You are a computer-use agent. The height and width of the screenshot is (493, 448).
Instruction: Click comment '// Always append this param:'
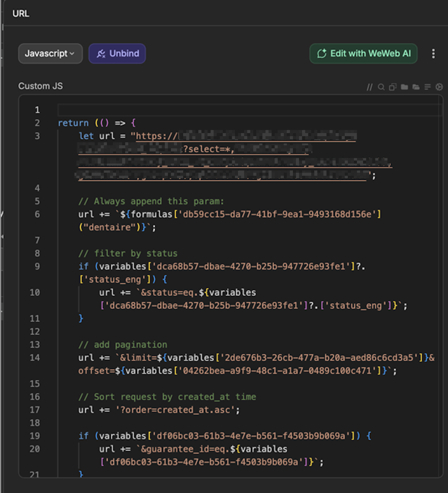pyautogui.click(x=151, y=201)
